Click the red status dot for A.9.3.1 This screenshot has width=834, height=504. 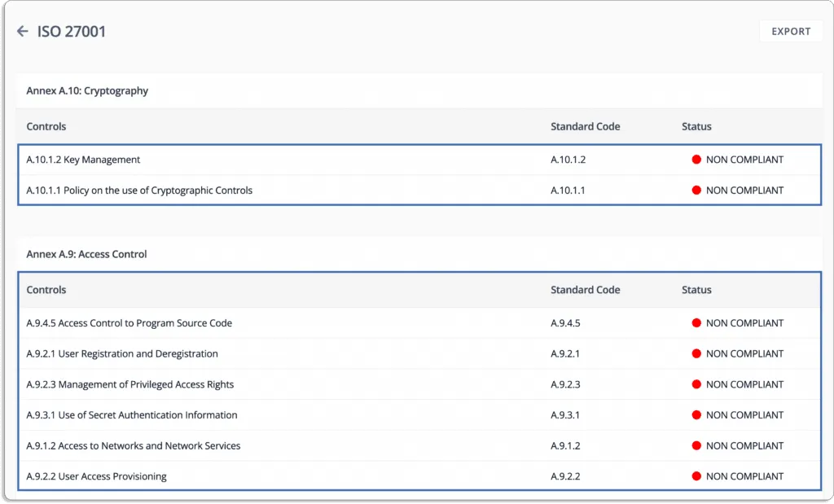click(696, 415)
